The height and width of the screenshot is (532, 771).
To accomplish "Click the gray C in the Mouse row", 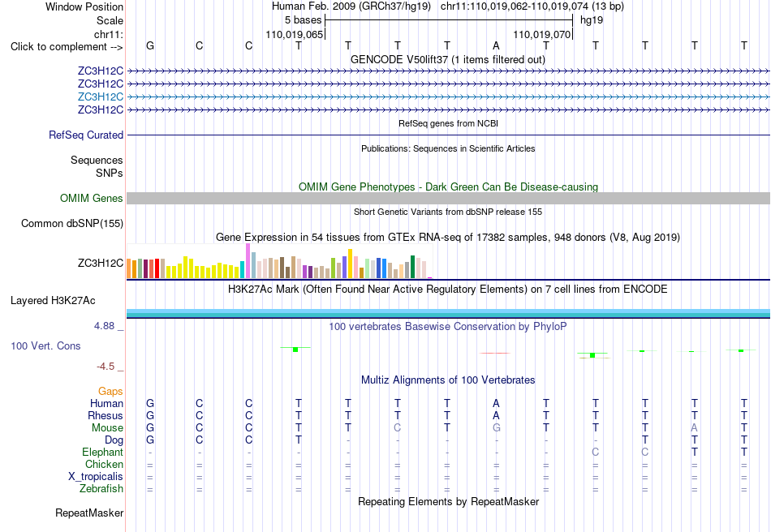I will (x=398, y=428).
